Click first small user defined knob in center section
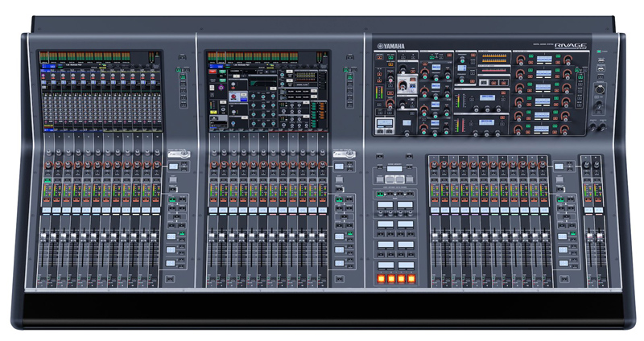Viewport: 644px width, 341px height. (x=380, y=215)
